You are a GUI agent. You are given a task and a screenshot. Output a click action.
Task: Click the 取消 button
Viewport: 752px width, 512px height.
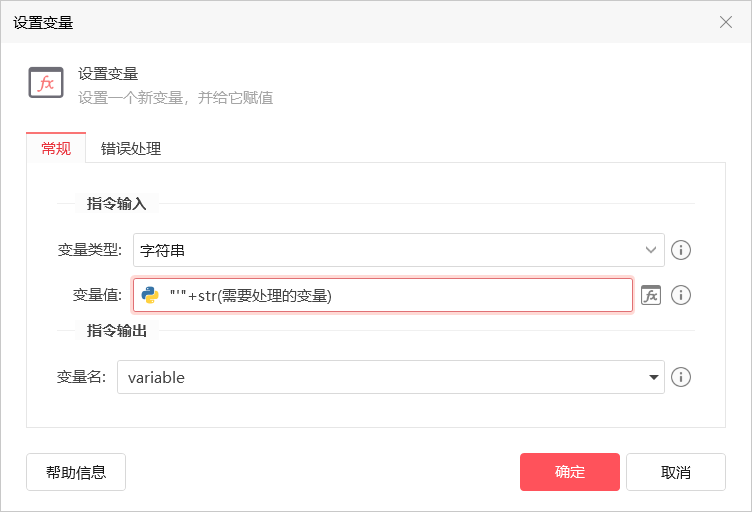676,472
